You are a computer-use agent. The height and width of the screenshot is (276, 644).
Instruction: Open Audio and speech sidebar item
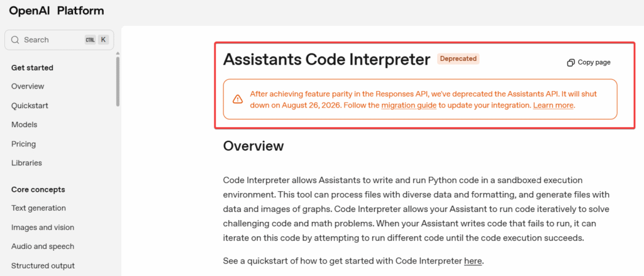tap(42, 246)
